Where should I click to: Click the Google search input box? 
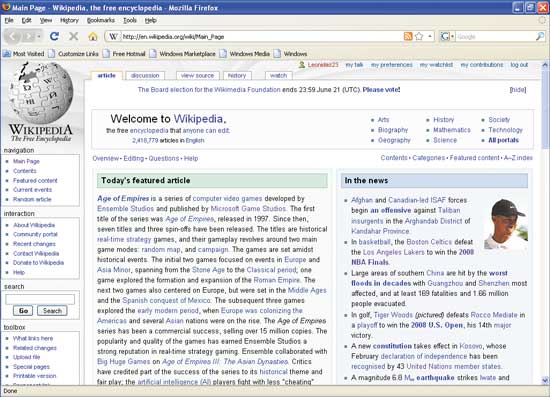tap(495, 36)
